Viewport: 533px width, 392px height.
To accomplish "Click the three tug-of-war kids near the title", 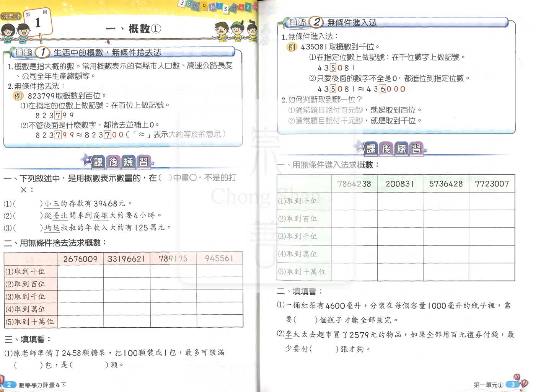I will (x=236, y=31).
